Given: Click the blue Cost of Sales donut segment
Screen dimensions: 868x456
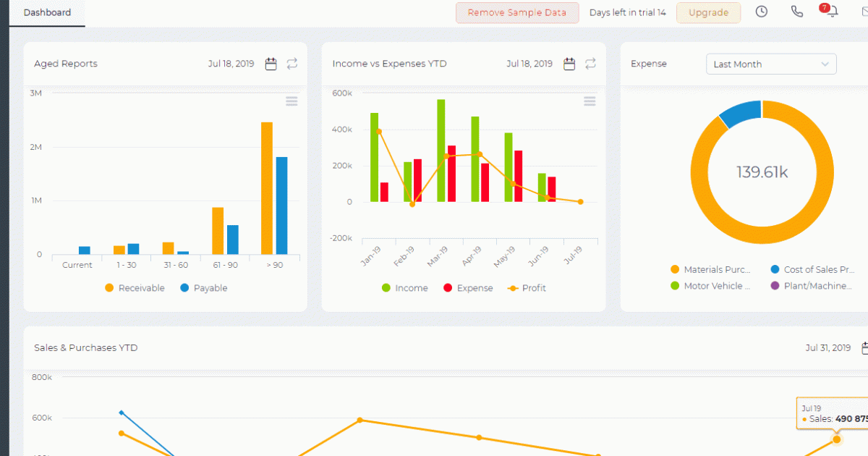Looking at the screenshot, I should pyautogui.click(x=741, y=113).
